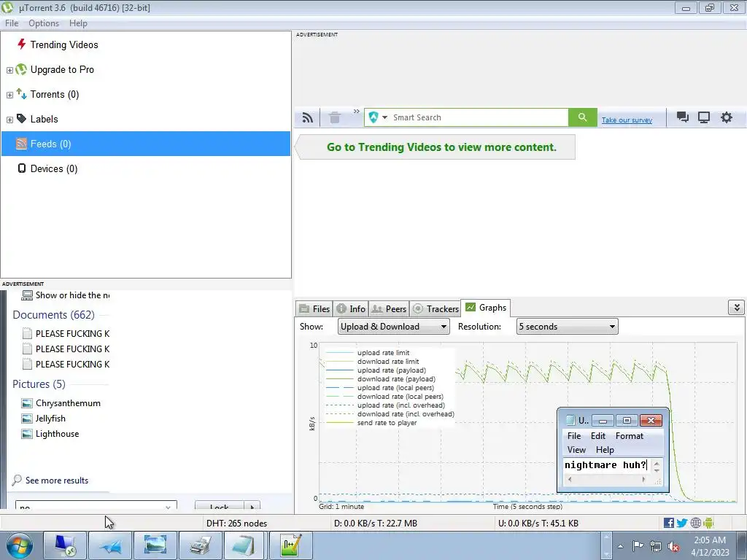Click the Go to Trending Videos banner

[x=435, y=147]
